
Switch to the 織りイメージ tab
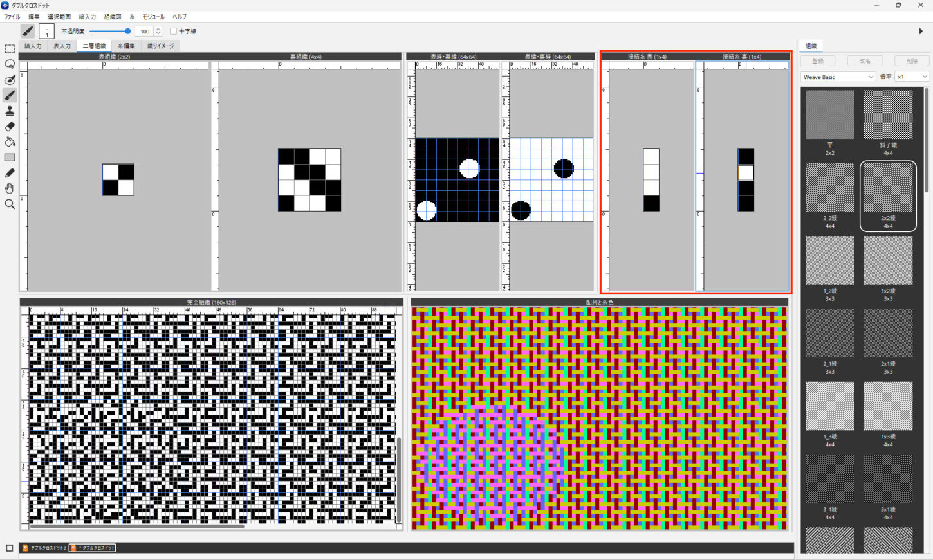(x=160, y=46)
